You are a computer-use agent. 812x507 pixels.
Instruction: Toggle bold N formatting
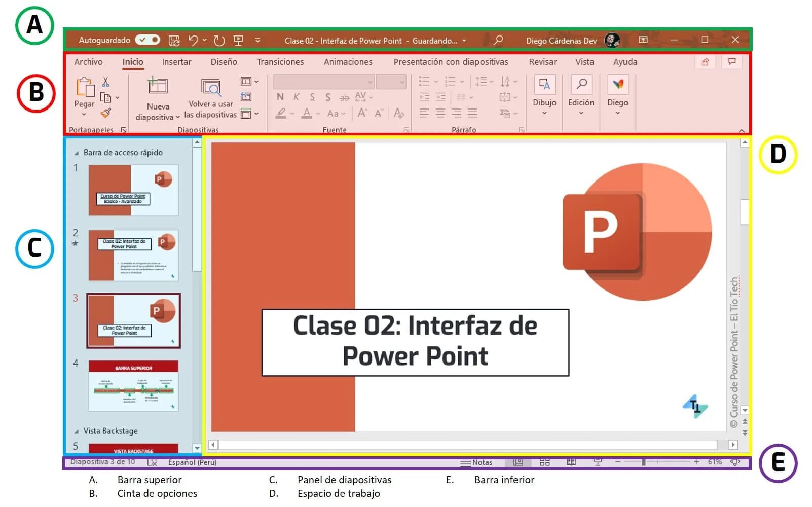[280, 97]
